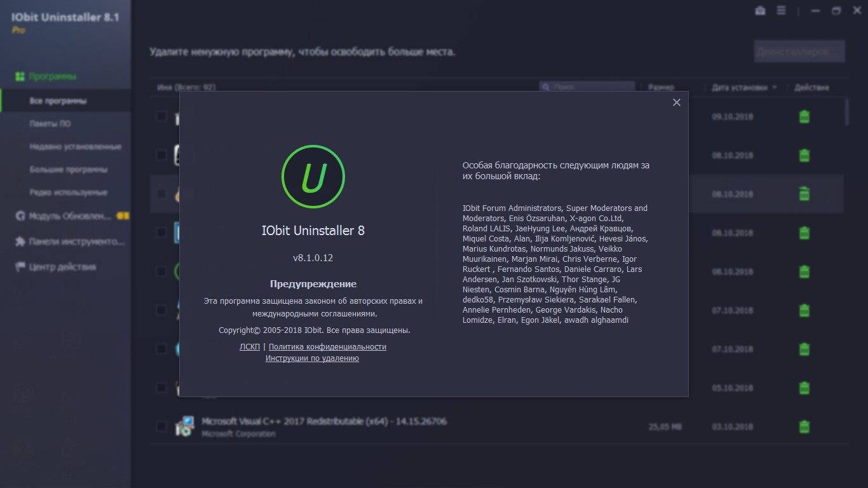Click the Действие column header
Viewport: 868px width, 488px height.
(x=811, y=88)
